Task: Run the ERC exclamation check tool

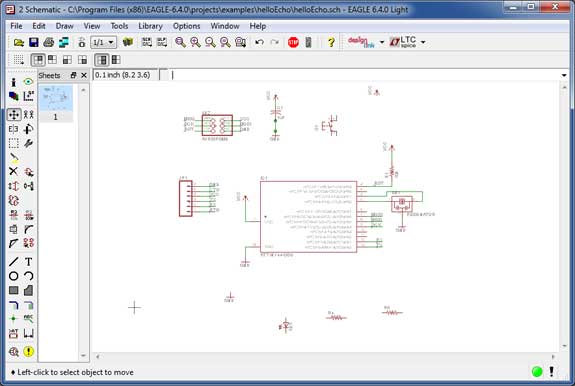Action: click(29, 352)
